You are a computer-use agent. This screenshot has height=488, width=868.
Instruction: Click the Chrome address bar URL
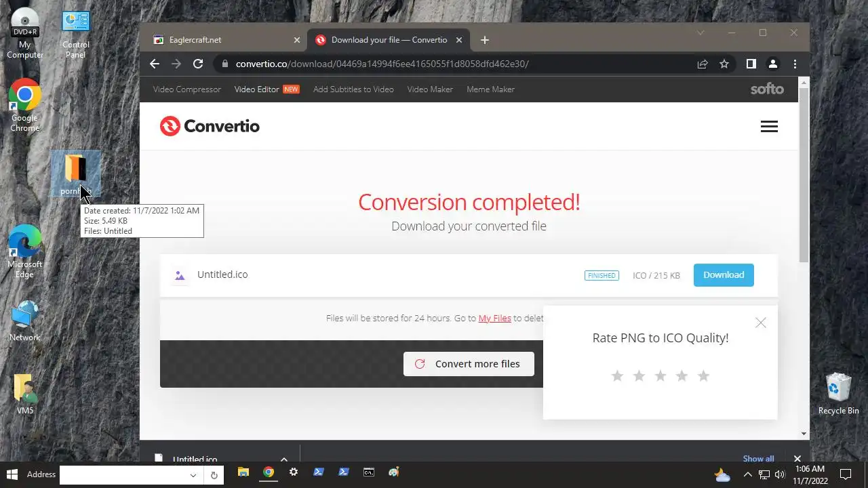click(382, 64)
